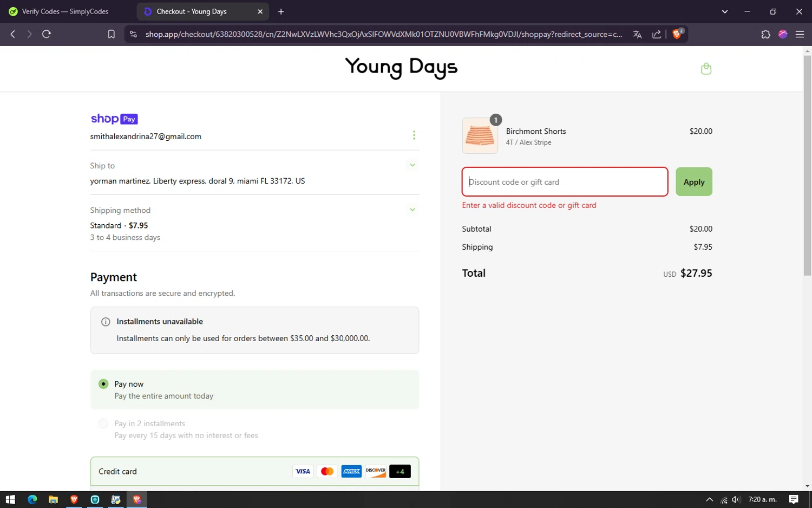The width and height of the screenshot is (812, 508).
Task: Select the Credit card payment option
Action: point(254,471)
